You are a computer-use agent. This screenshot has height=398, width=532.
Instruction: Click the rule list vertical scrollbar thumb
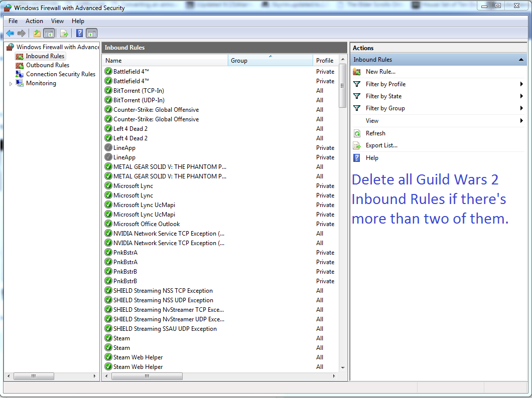(343, 86)
